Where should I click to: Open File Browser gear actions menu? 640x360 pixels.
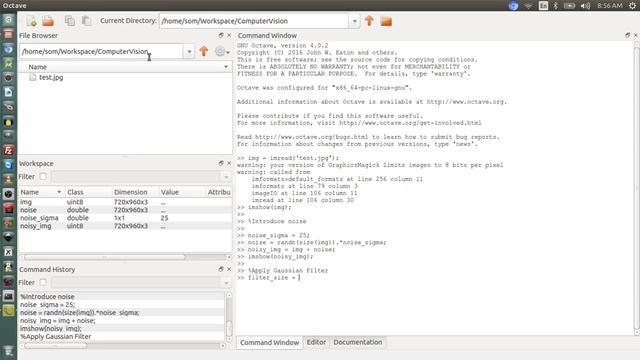pyautogui.click(x=222, y=51)
